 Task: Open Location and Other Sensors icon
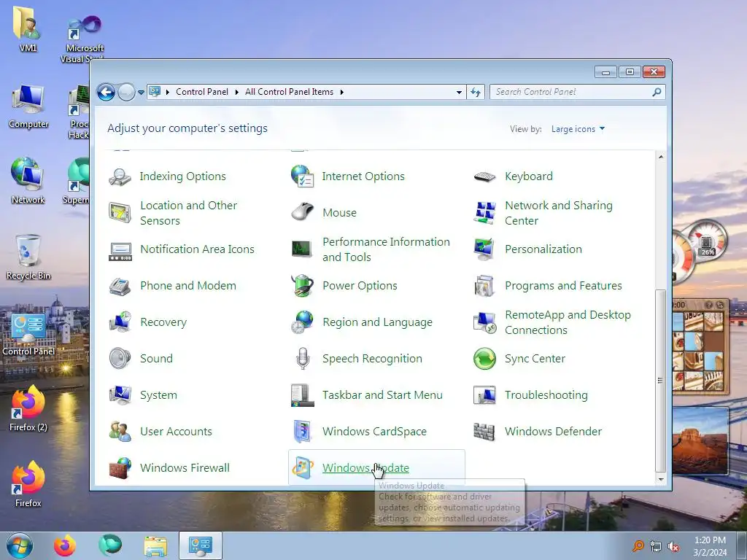[120, 213]
